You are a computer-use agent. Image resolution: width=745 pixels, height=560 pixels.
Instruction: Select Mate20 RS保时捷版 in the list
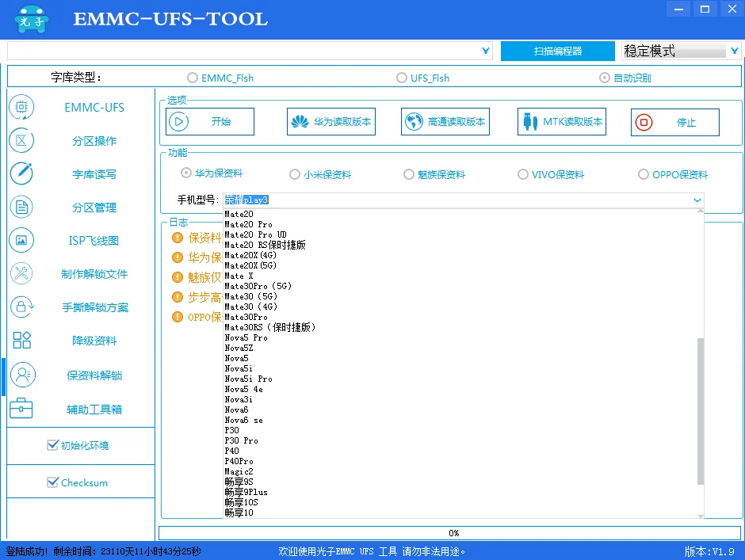tap(266, 245)
